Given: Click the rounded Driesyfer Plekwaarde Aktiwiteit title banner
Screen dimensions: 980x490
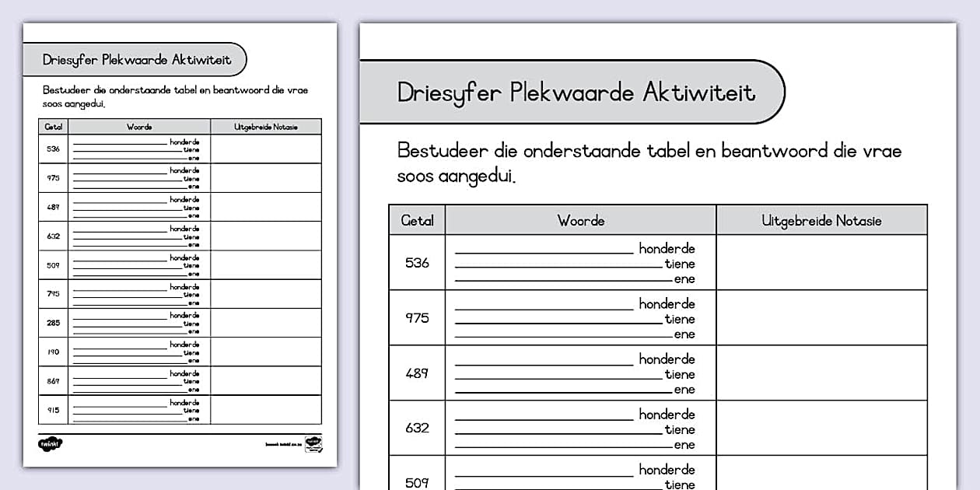Looking at the screenshot, I should tap(576, 91).
